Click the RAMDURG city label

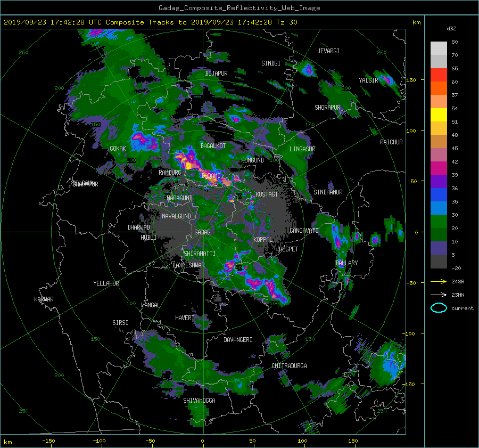170,173
